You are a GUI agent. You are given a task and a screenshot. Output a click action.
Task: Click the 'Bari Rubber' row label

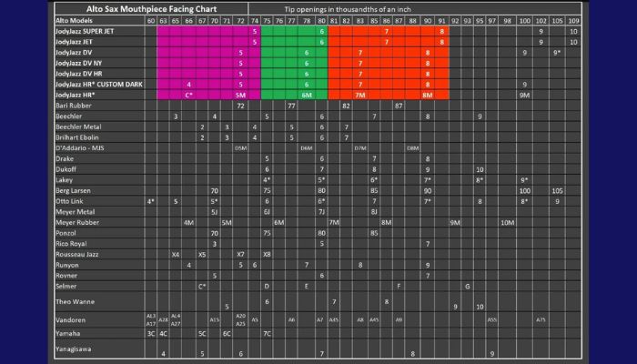(74, 106)
